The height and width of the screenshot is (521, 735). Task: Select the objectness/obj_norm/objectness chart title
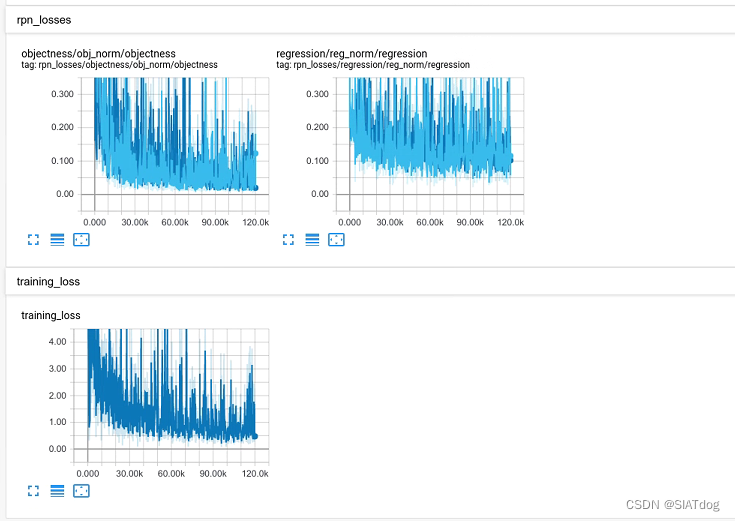98,53
